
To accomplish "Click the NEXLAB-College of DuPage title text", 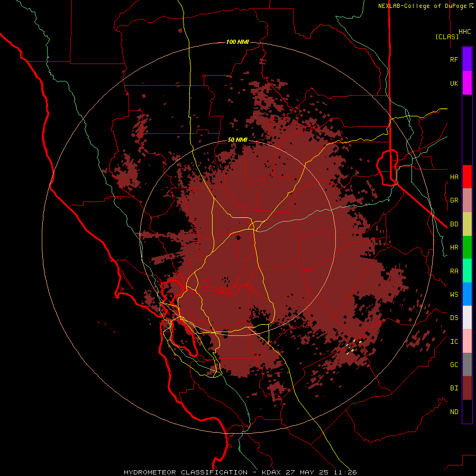I will (x=422, y=6).
